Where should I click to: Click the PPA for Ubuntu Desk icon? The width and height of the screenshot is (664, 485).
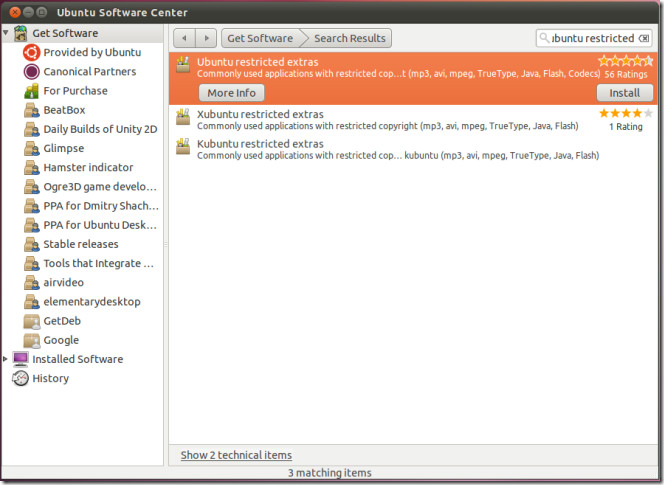pyautogui.click(x=31, y=225)
